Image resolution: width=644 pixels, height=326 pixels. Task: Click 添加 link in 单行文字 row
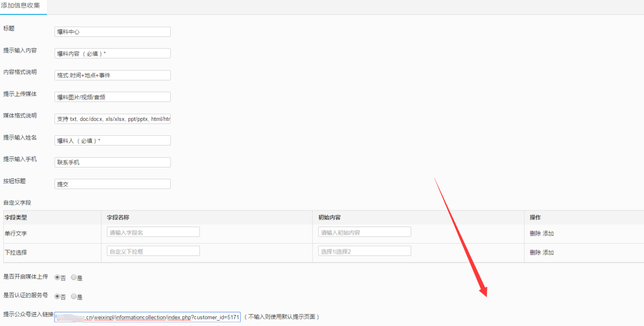(x=548, y=234)
